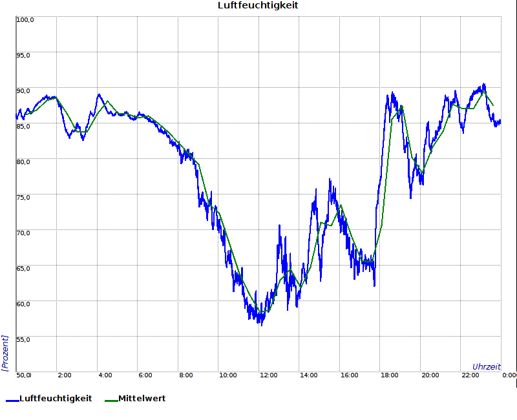The width and height of the screenshot is (517, 420).
Task: Select the 22:00 tick on time axis
Action: click(x=470, y=375)
